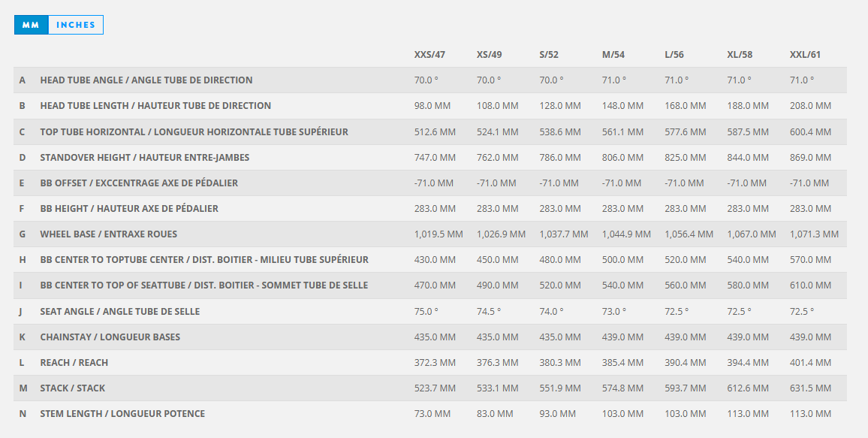The width and height of the screenshot is (868, 438).
Task: Click the XL/58 size column header
Action: pos(740,55)
